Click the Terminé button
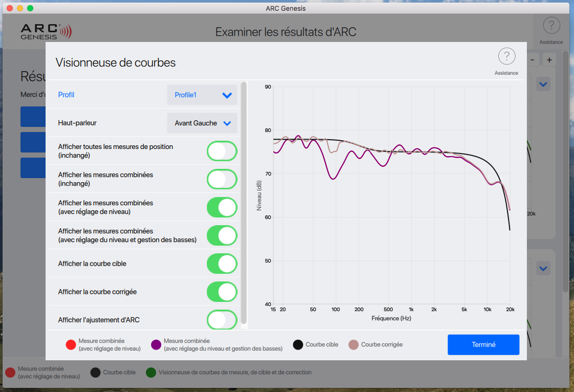This screenshot has width=574, height=392. [483, 345]
